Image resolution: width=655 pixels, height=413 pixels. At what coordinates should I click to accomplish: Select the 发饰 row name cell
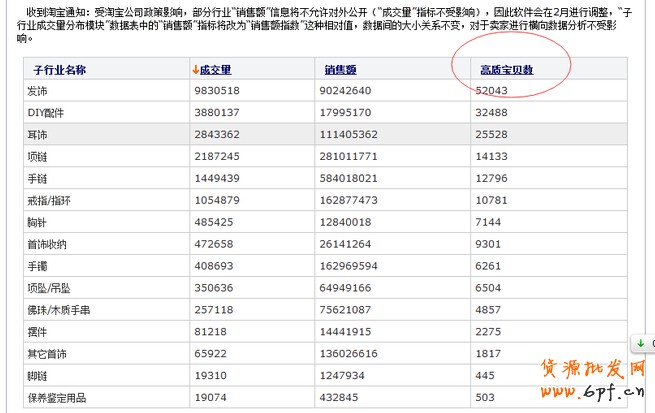41,91
